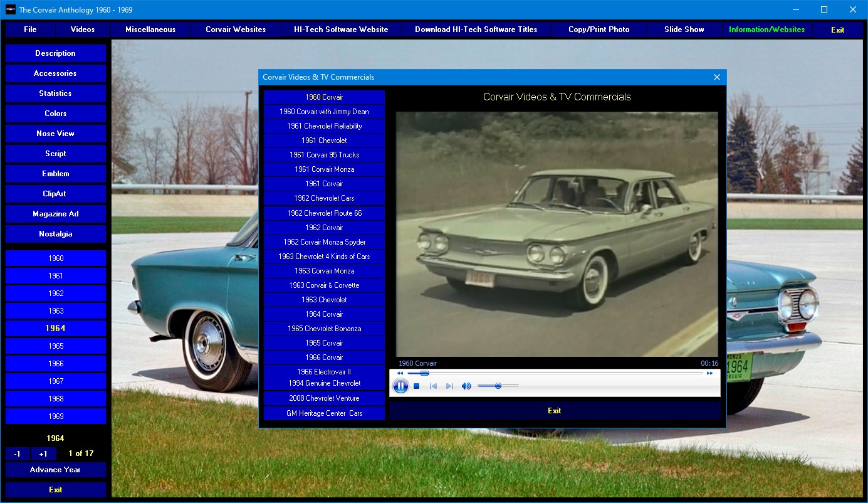Start the Slide Show from top bar
This screenshot has height=503, width=868.
tap(684, 29)
